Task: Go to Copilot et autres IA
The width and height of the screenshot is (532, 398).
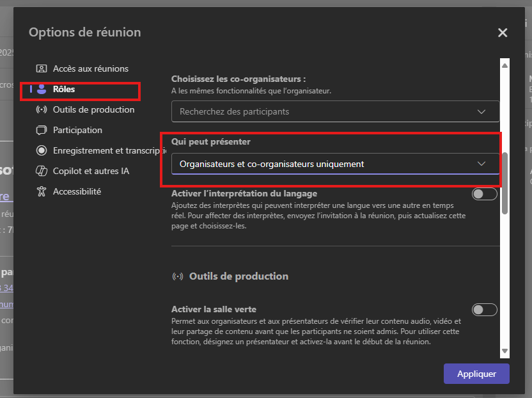Action: [x=91, y=171]
